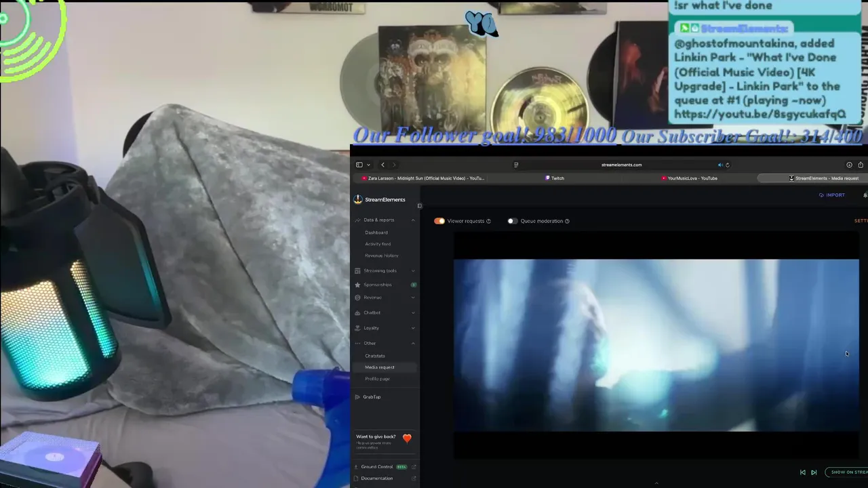Open Dashboard in sidebar
This screenshot has width=868, height=488.
(x=376, y=232)
